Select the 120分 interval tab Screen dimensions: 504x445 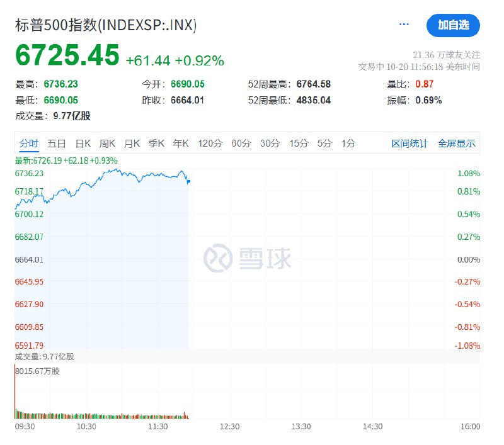coord(210,144)
